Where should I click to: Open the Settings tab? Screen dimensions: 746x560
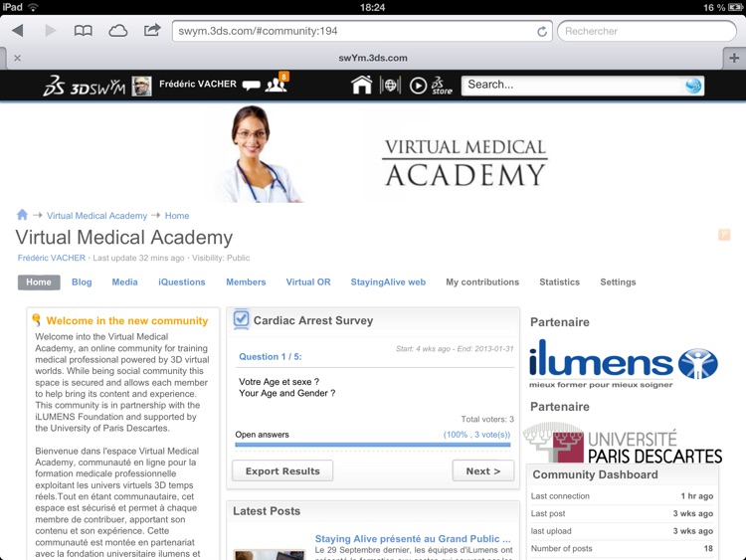pyautogui.click(x=618, y=282)
